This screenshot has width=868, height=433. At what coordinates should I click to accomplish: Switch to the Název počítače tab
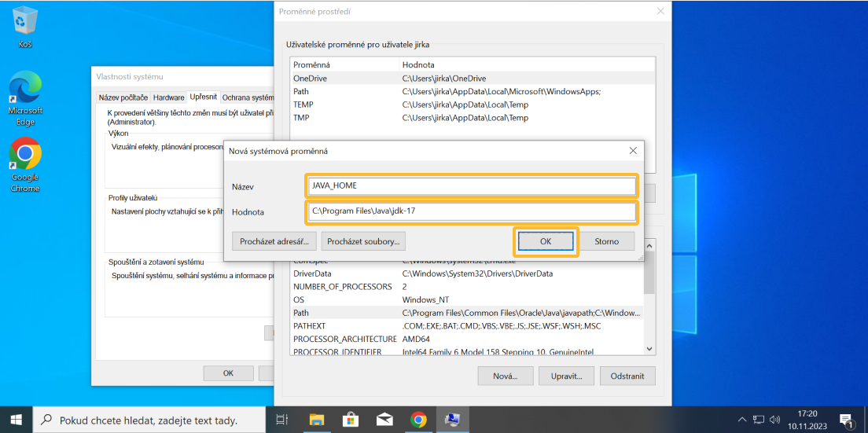pyautogui.click(x=123, y=97)
